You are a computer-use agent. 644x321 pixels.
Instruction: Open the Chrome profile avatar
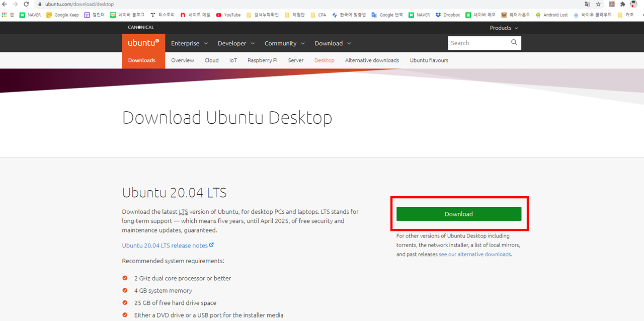(x=633, y=4)
